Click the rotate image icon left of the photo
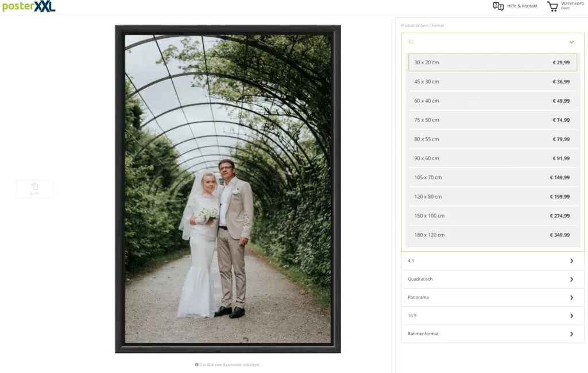This screenshot has height=373, width=588. (x=34, y=188)
